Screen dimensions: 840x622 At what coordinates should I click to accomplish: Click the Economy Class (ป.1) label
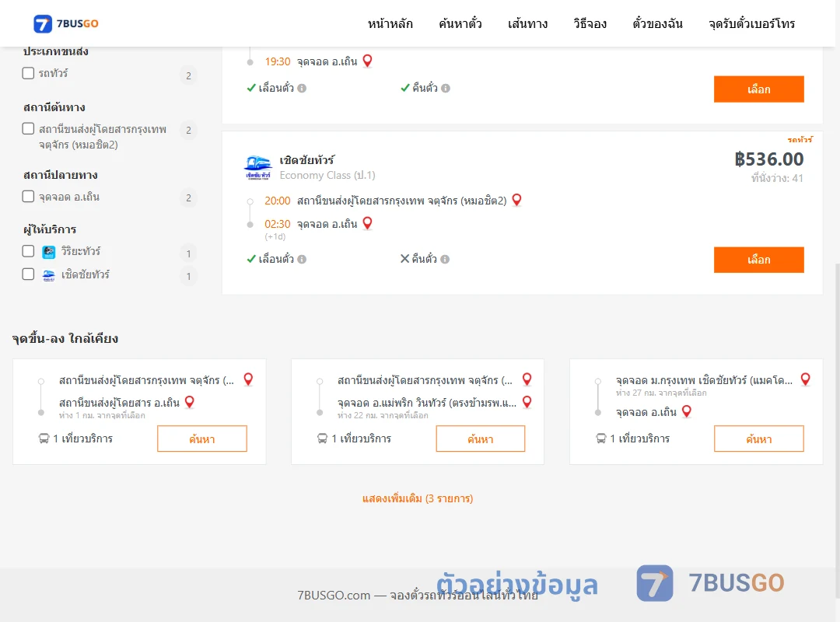click(327, 175)
